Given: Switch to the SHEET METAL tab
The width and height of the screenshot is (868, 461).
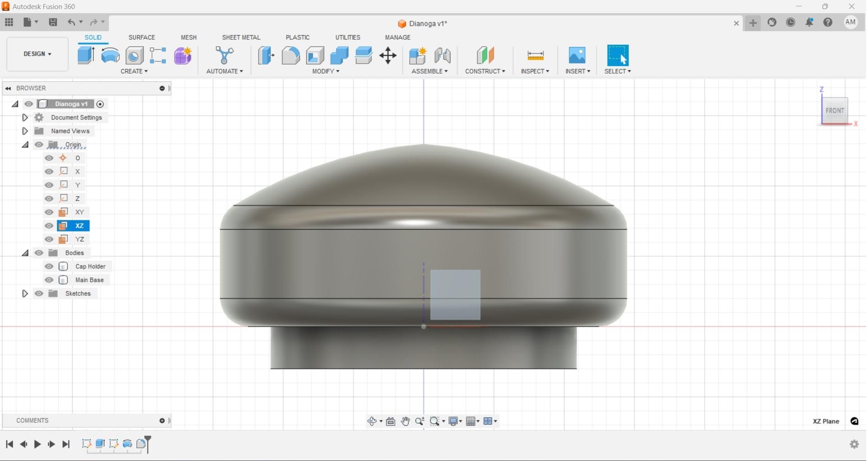Looking at the screenshot, I should point(241,37).
